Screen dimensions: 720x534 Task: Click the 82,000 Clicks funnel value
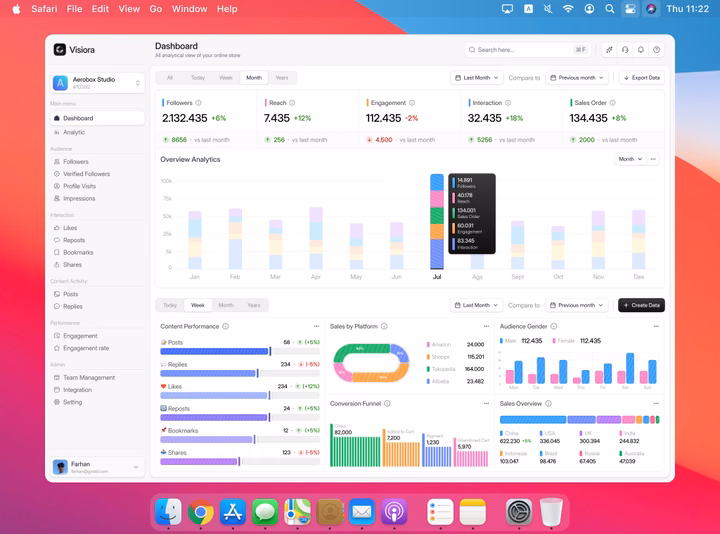[343, 433]
